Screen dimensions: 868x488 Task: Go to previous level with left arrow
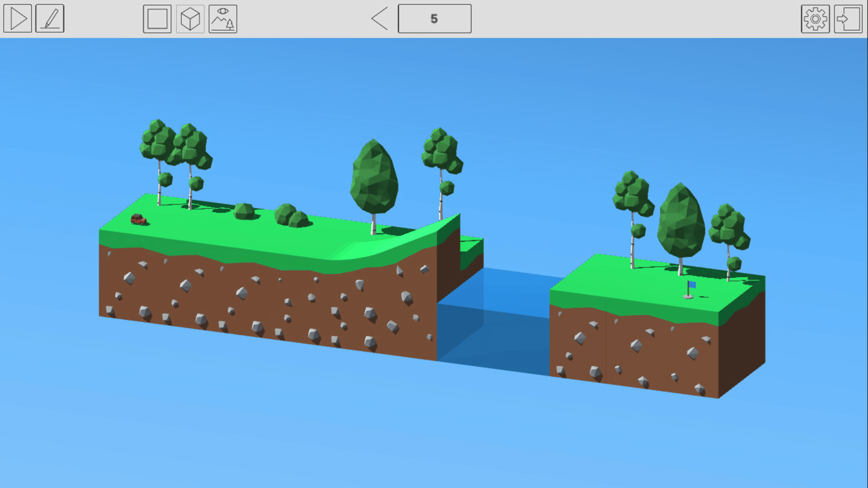tap(380, 19)
